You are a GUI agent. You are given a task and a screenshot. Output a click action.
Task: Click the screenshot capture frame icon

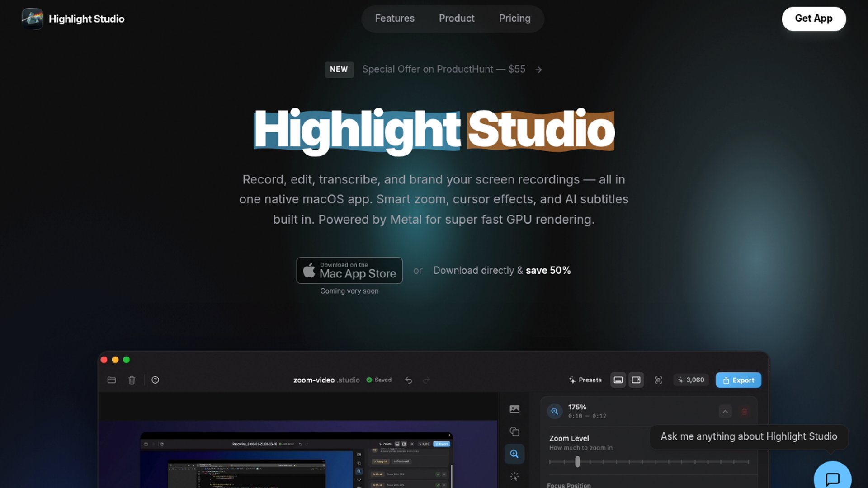click(658, 380)
